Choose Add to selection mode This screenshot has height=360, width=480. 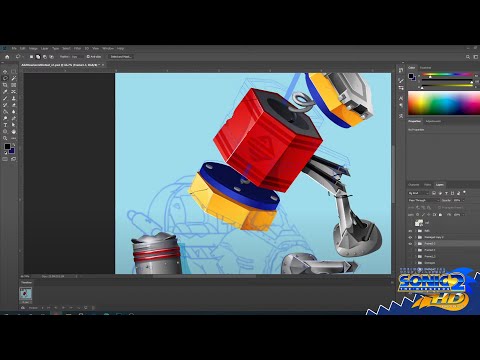(x=38, y=57)
